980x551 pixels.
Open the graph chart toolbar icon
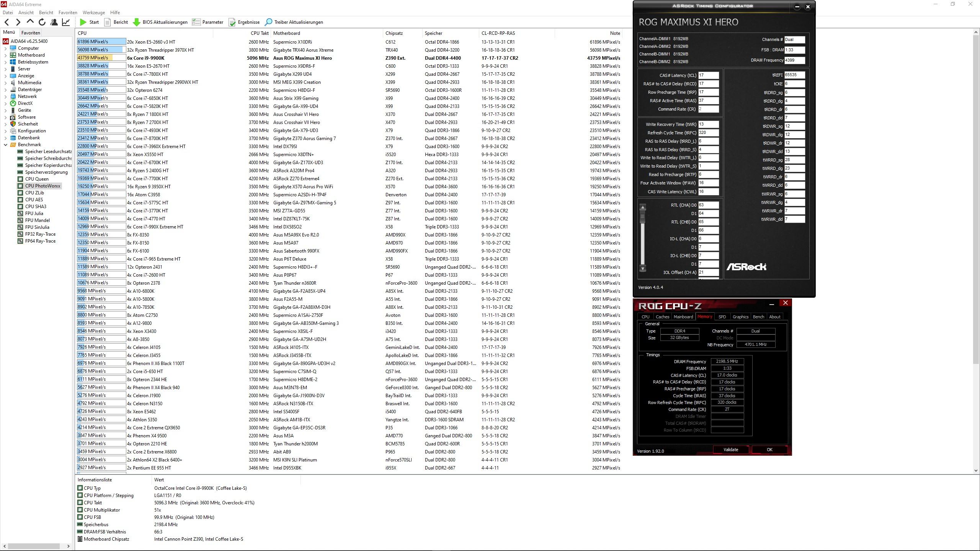pyautogui.click(x=66, y=22)
